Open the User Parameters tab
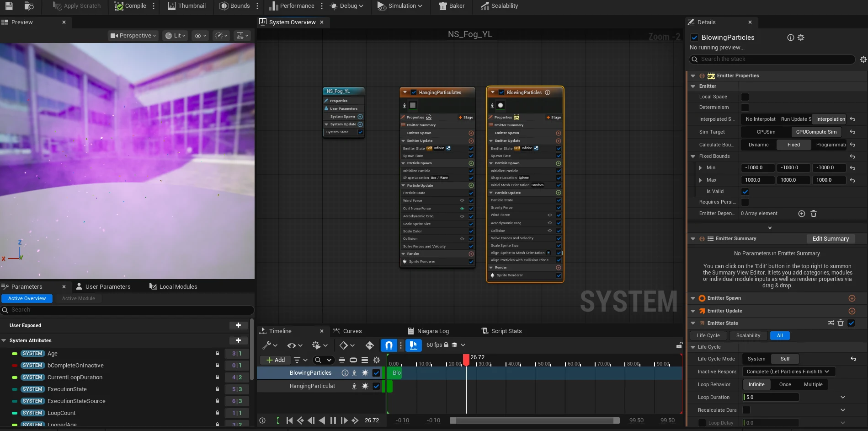The image size is (868, 431). click(x=103, y=287)
